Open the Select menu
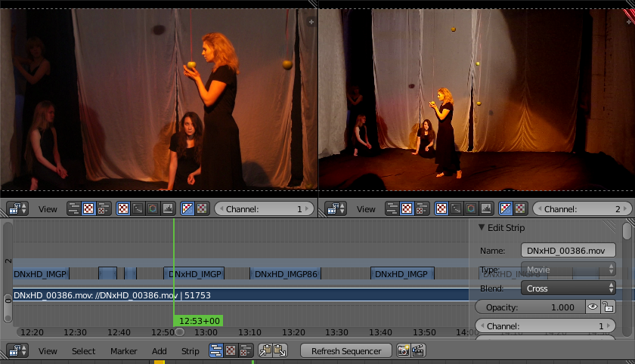Screen dimensions: 635x364 (x=83, y=351)
